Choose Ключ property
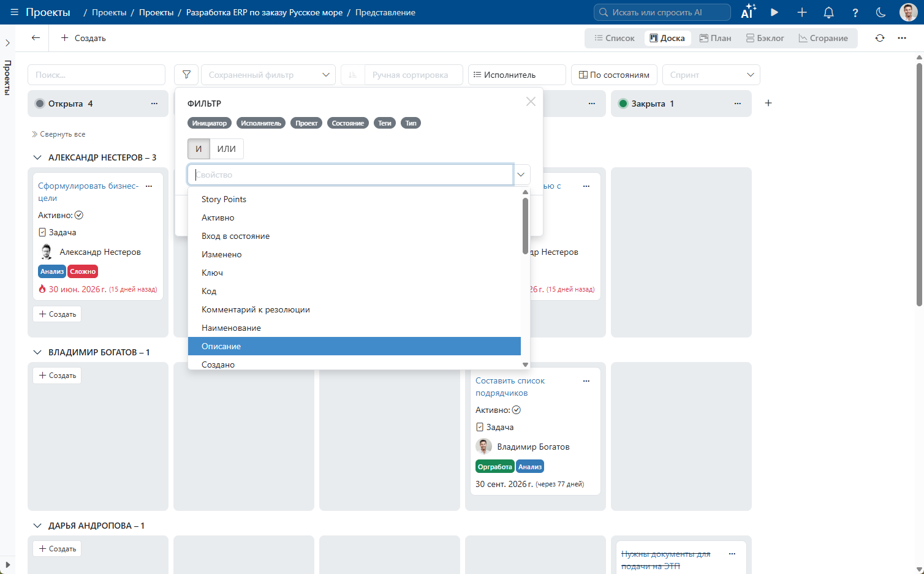924x574 pixels. coord(354,273)
